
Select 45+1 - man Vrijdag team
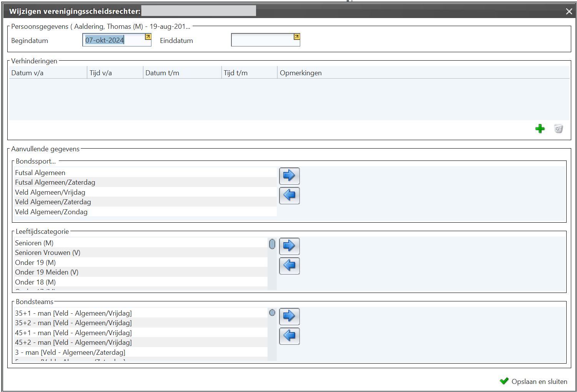click(140, 332)
